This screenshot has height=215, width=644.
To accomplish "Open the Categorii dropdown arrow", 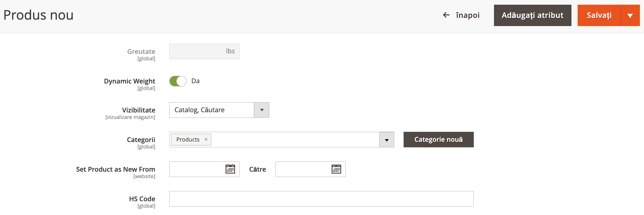I will tap(387, 140).
